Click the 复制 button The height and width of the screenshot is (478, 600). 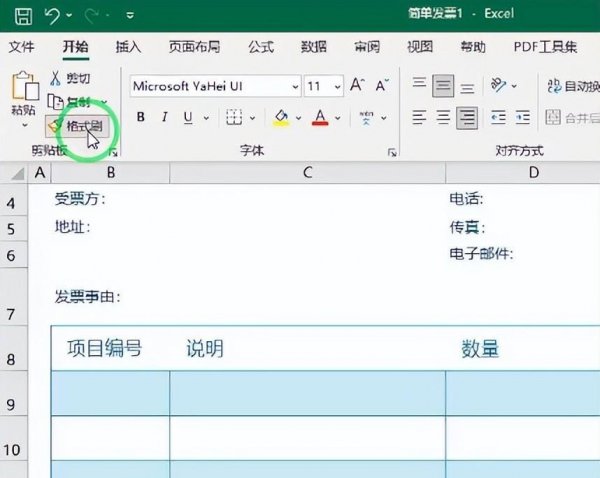(69, 102)
